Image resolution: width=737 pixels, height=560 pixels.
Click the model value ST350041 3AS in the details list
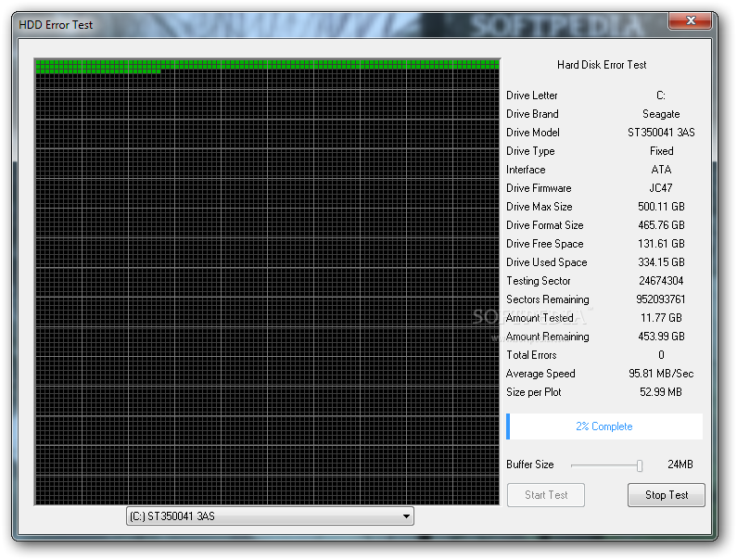pos(661,133)
